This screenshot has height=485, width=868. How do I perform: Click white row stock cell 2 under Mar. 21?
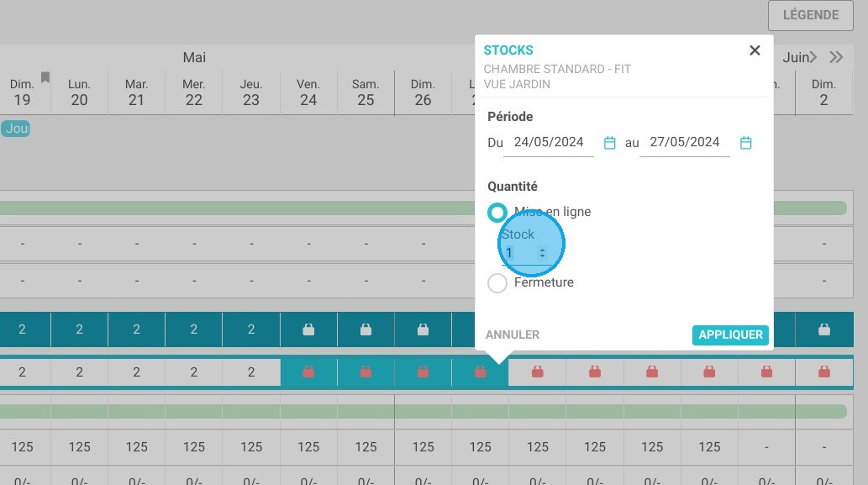tap(136, 372)
